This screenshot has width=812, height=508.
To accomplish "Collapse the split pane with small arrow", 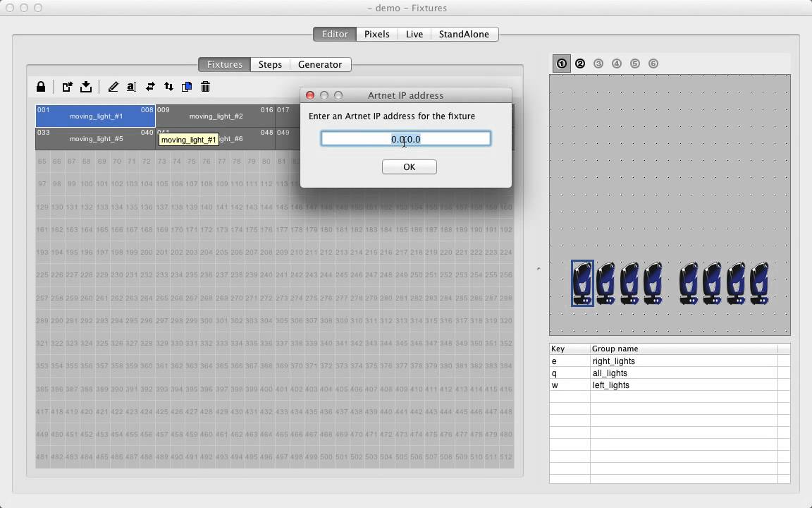I will [x=539, y=269].
